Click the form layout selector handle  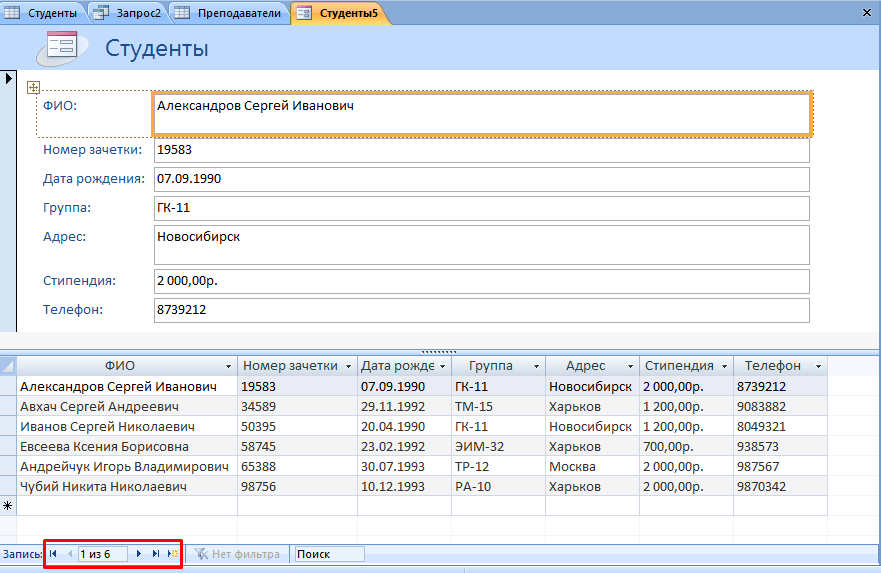[x=33, y=87]
